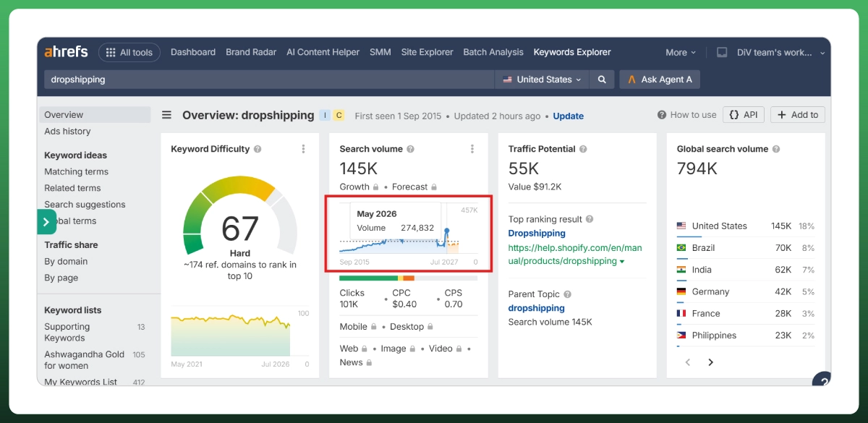Viewport: 868px width, 423px height.
Task: Open AI Content Helper
Action: click(x=323, y=52)
